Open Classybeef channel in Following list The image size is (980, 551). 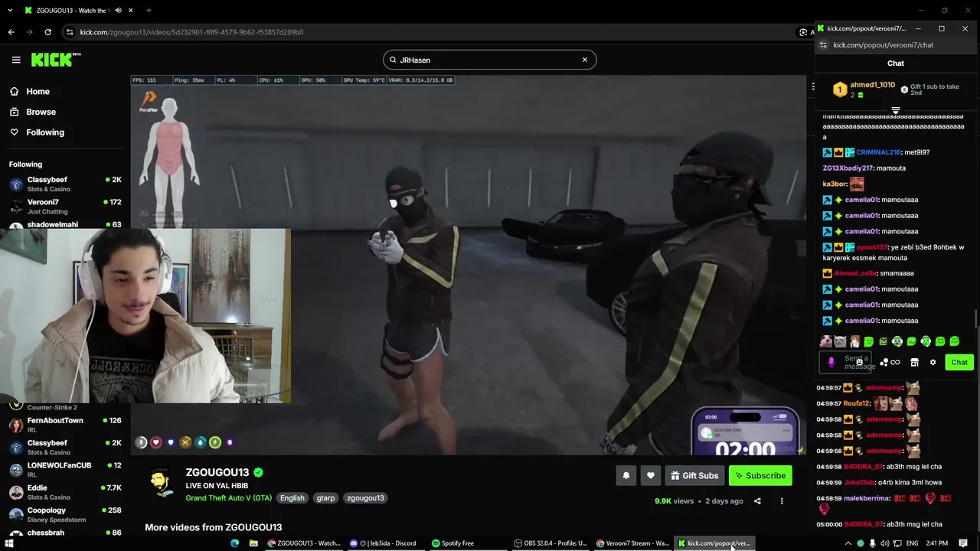(65, 184)
